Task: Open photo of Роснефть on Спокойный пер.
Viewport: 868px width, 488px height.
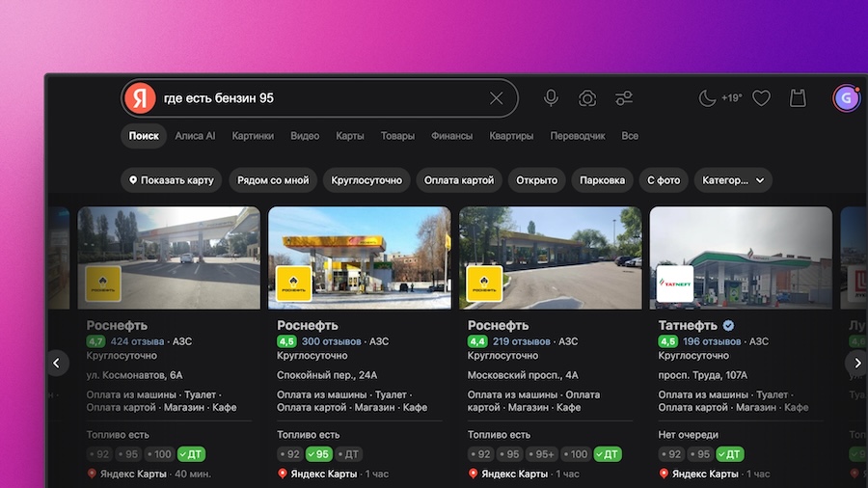Action: pyautogui.click(x=360, y=258)
